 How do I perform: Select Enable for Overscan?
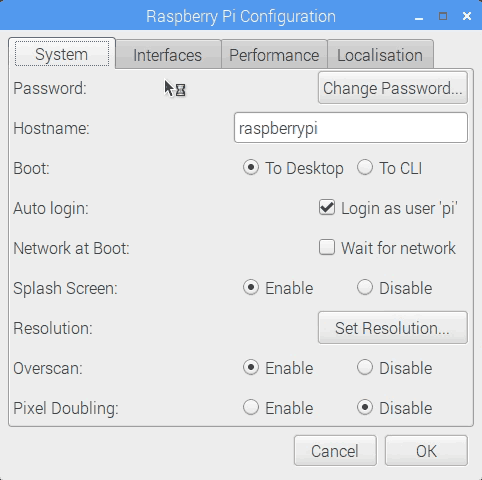click(278, 368)
